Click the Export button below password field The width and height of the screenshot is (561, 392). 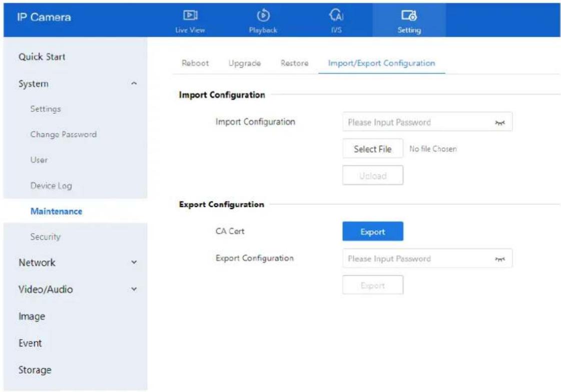(x=372, y=285)
